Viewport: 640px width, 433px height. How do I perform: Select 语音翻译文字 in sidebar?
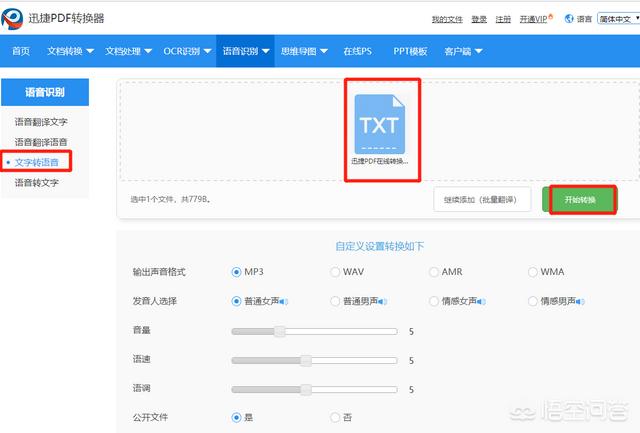coord(41,122)
